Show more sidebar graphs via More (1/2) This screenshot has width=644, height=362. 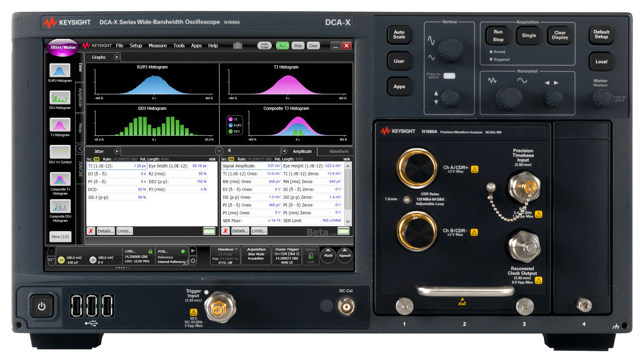60,237
